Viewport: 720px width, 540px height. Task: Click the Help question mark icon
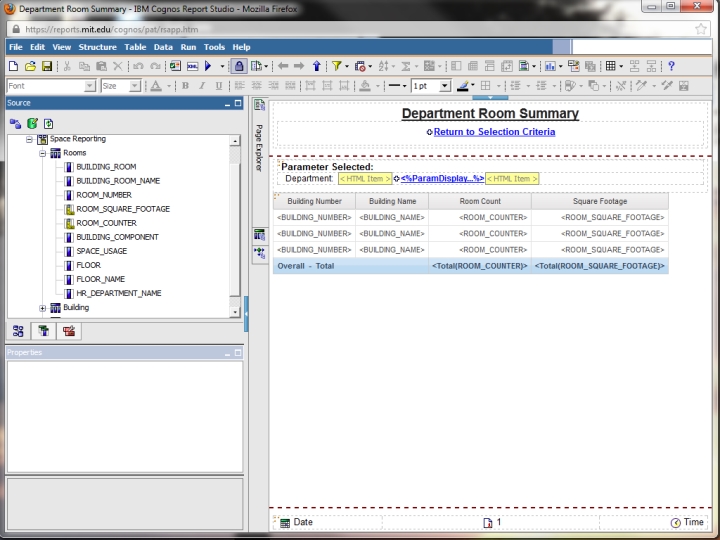(x=671, y=66)
